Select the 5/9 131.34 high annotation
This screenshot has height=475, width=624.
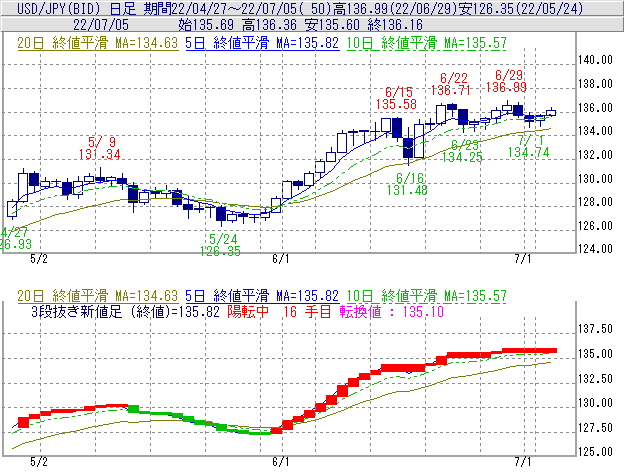[x=99, y=148]
